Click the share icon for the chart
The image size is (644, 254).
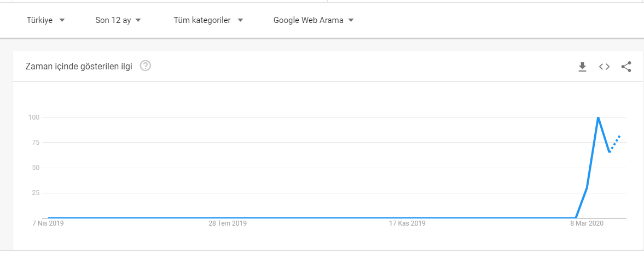click(x=626, y=67)
